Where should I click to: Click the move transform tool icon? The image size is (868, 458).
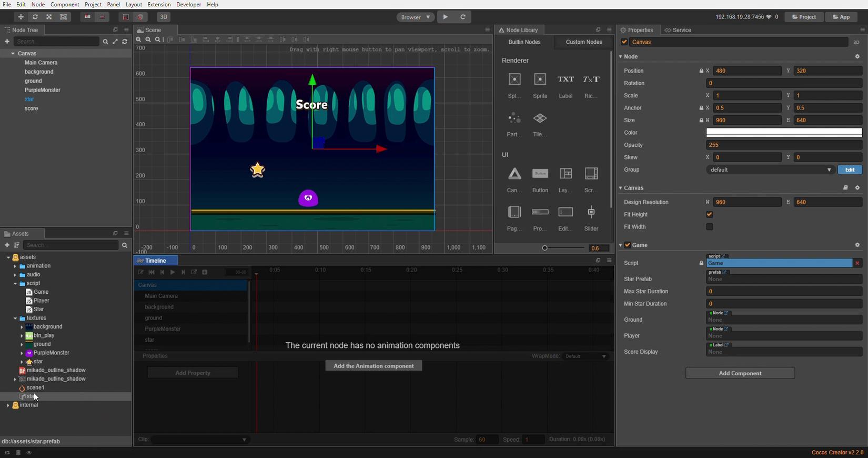point(21,17)
